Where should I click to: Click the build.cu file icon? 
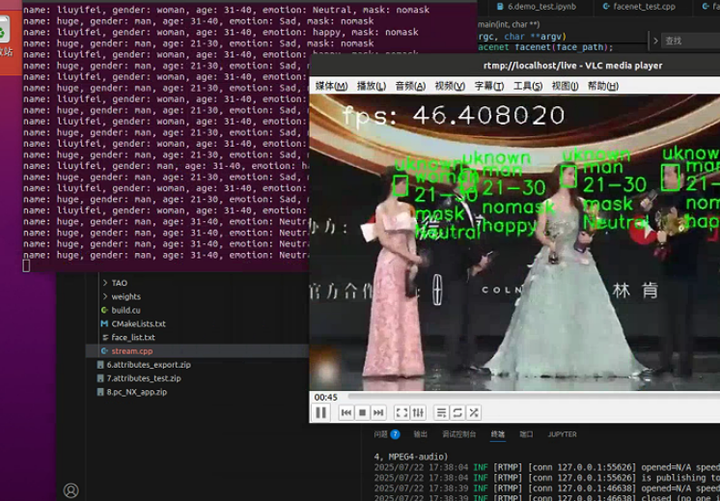tap(104, 310)
